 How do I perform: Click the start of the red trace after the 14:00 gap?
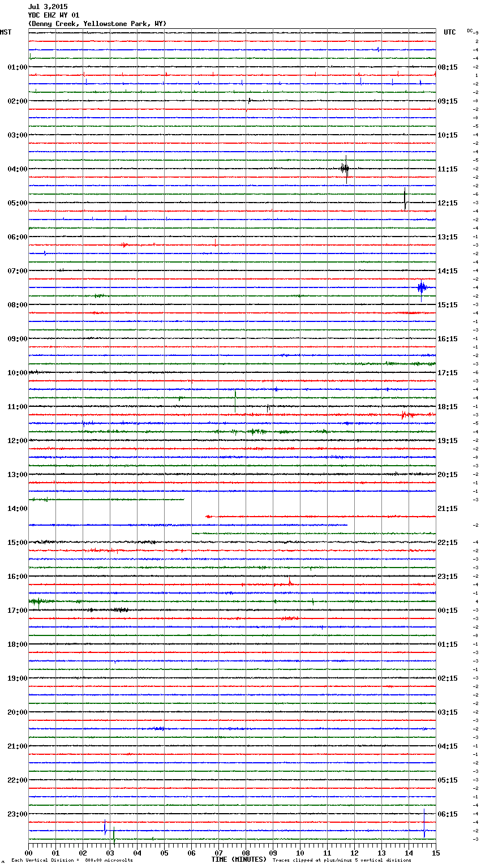pos(209,516)
